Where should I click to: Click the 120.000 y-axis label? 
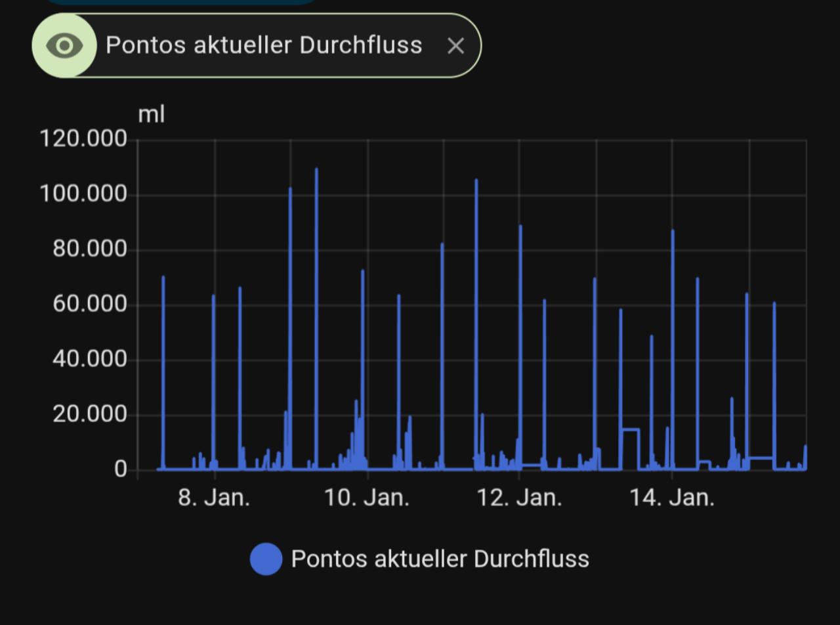click(83, 139)
